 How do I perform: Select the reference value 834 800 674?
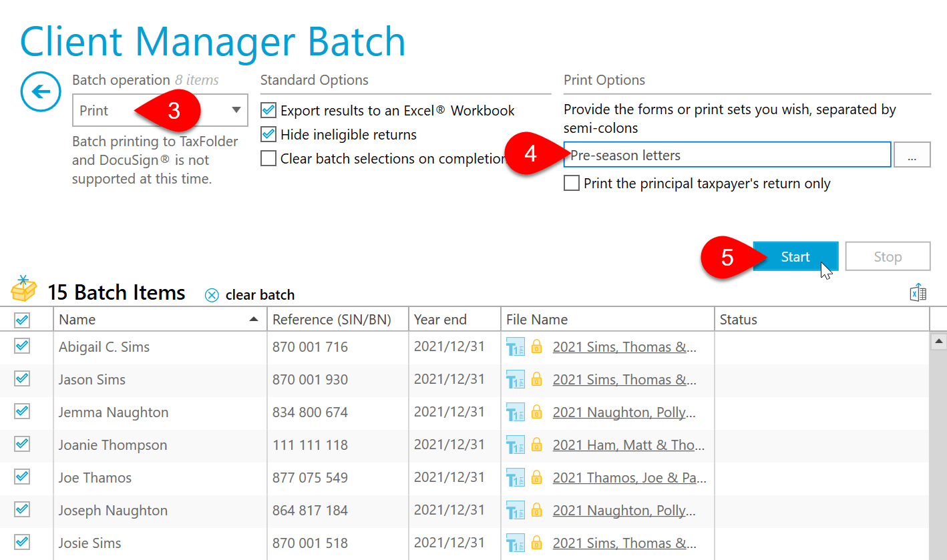(310, 412)
